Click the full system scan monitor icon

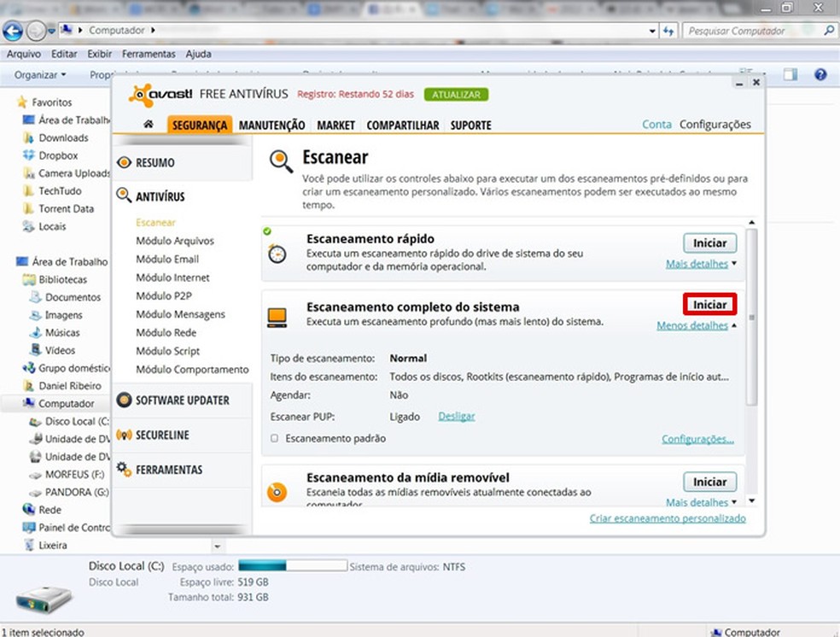coord(277,317)
